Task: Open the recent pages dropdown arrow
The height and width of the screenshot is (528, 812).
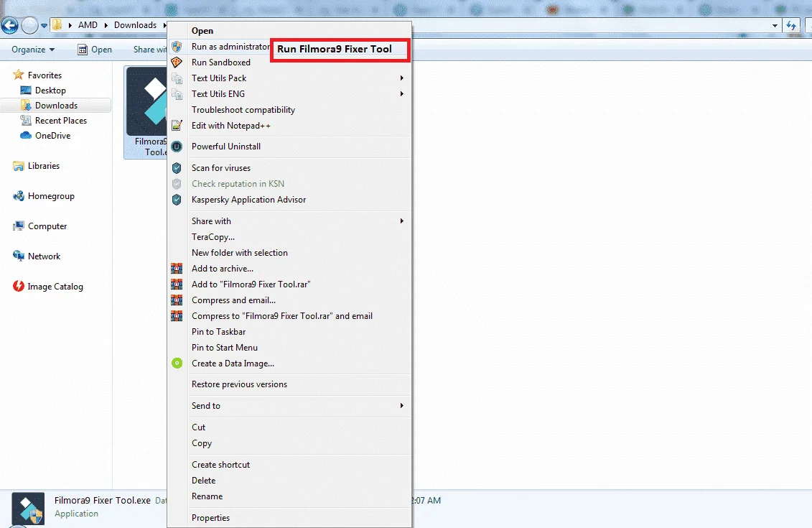Action: (44, 25)
